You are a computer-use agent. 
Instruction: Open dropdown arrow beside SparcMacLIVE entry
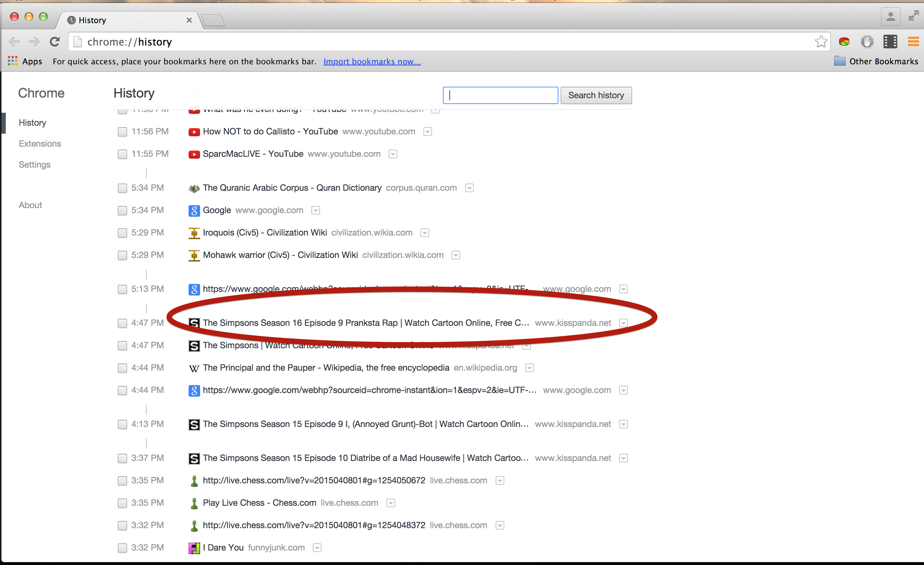pyautogui.click(x=393, y=154)
